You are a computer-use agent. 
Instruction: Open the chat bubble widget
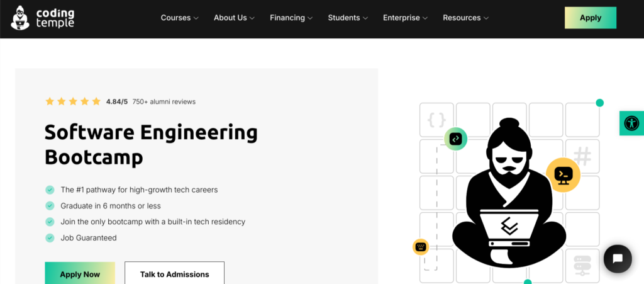coord(617,258)
